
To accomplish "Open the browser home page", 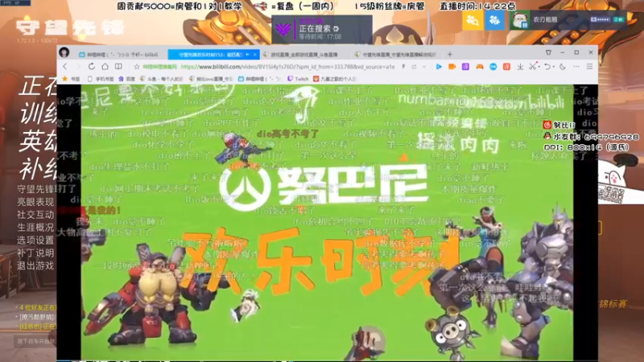I will point(105,67).
